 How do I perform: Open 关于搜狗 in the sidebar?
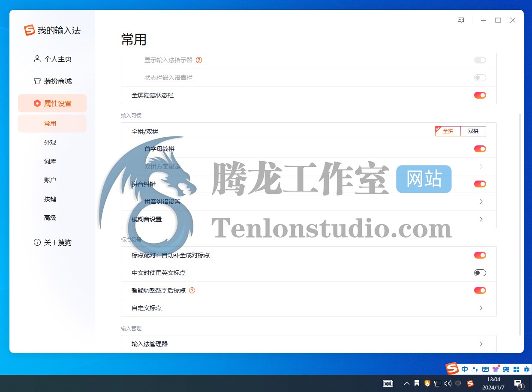point(52,242)
